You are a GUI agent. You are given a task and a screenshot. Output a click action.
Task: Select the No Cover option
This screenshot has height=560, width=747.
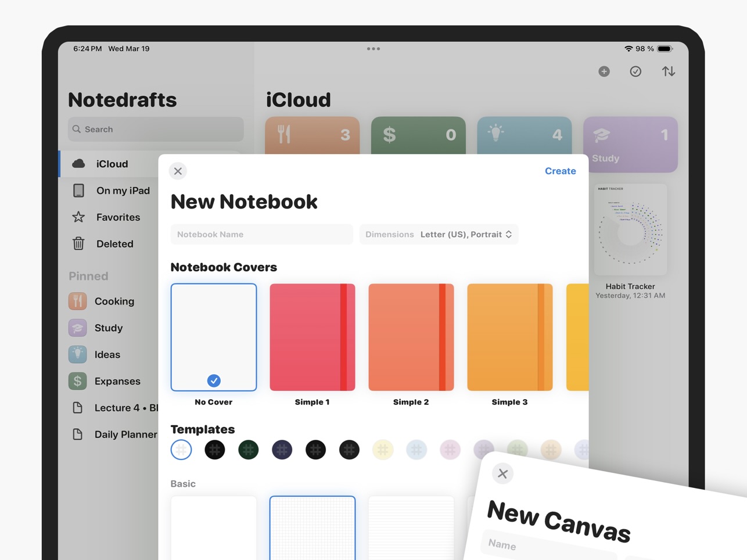[214, 338]
